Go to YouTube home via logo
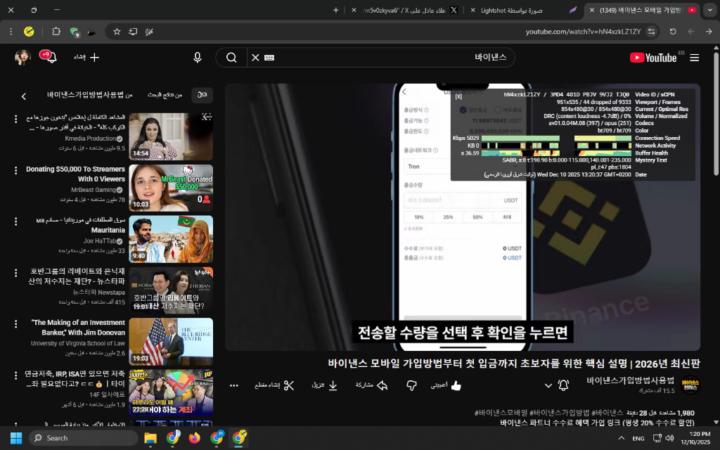Screen dimensions: 720x450 coord(653,57)
